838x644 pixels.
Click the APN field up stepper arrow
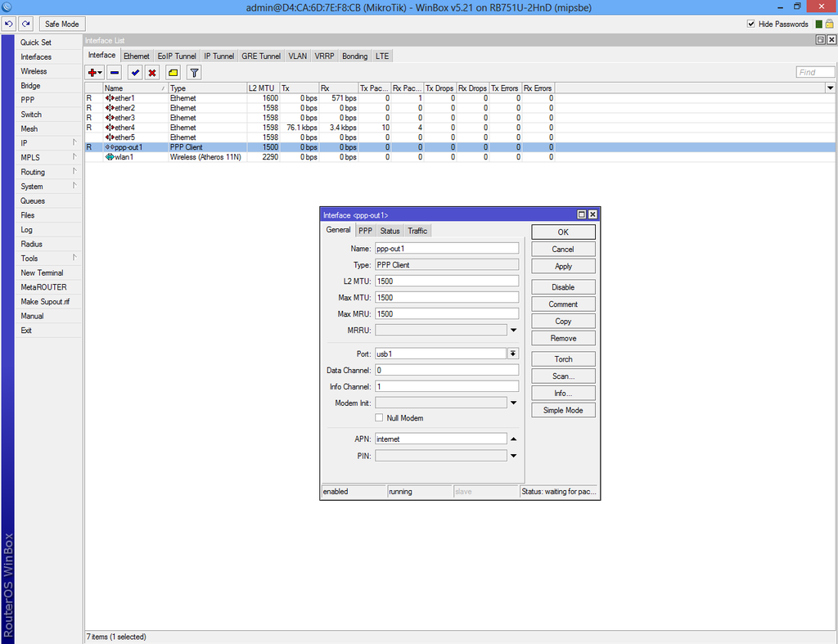[x=513, y=438]
